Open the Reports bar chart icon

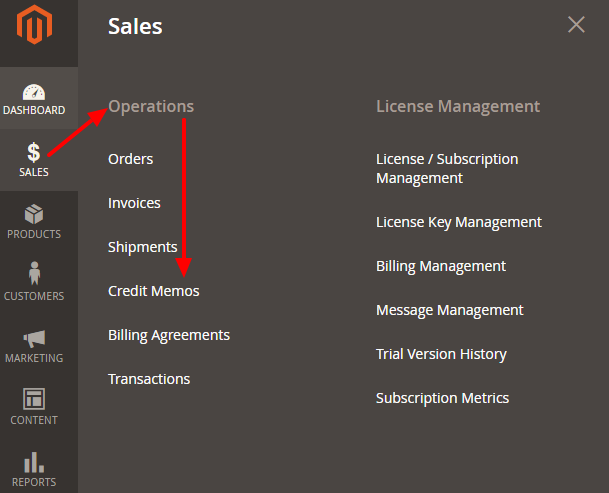(34, 462)
